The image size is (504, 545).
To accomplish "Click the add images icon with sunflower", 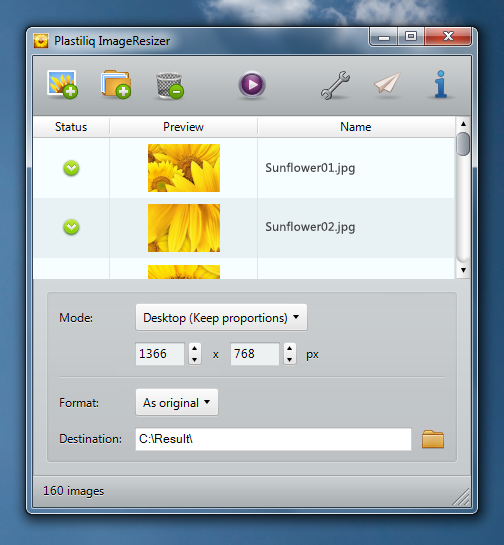I will click(63, 85).
